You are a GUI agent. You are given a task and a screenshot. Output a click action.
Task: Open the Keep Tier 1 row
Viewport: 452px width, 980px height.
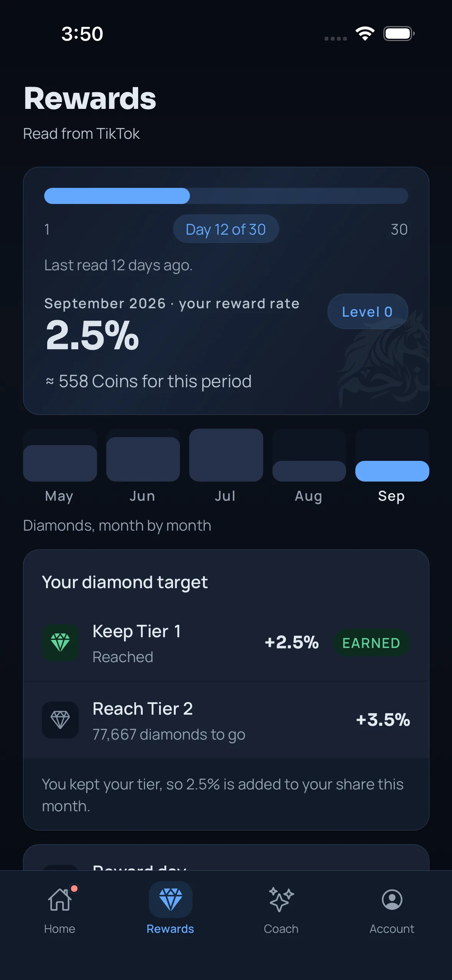[x=226, y=643]
